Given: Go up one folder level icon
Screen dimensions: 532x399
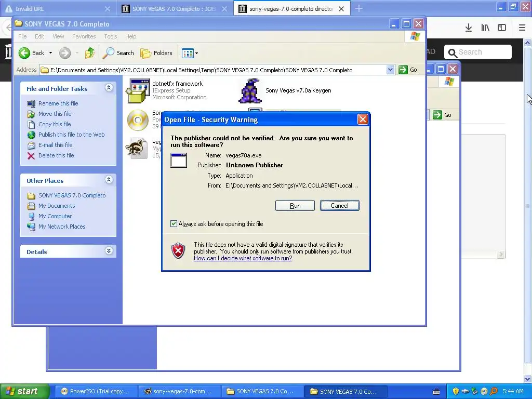Looking at the screenshot, I should pos(90,53).
